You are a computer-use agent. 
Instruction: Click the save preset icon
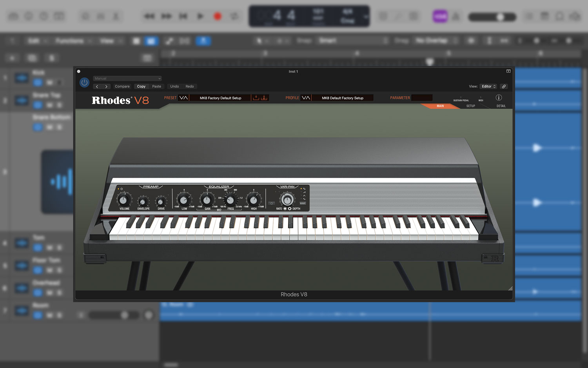coord(256,98)
